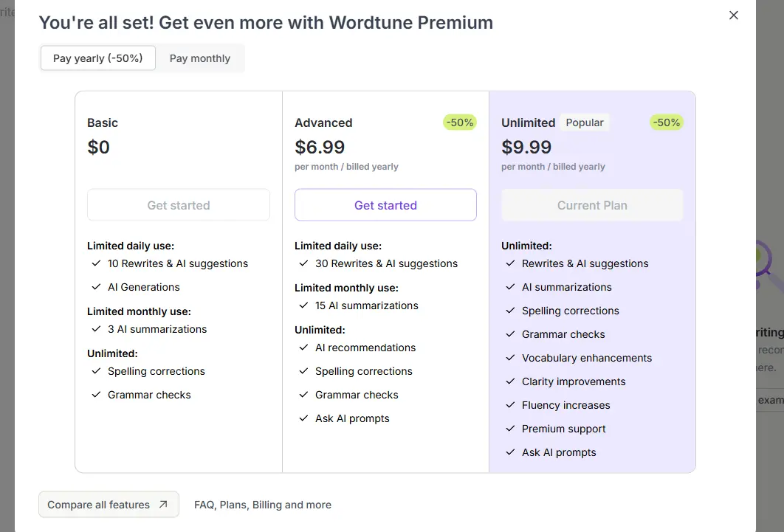Screen dimensions: 784x532
Task: Click the arrow icon beside Compare all features
Action: click(163, 505)
